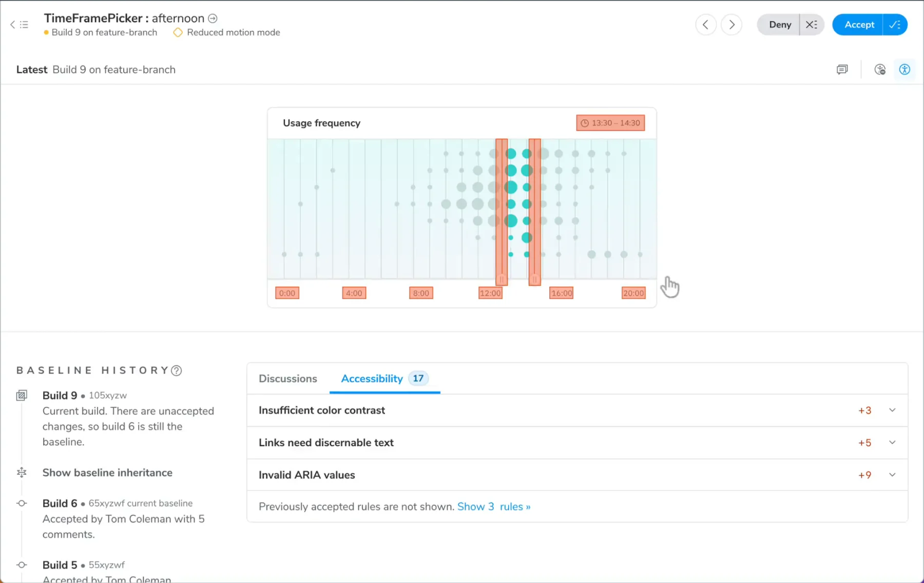Click the TimeFramePicker title text
Viewport: 924px width, 583px height.
coord(93,18)
